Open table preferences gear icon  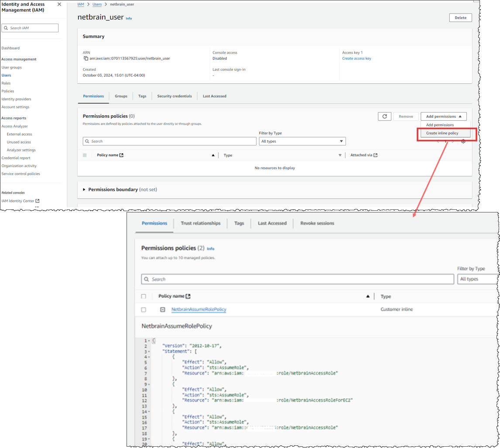(463, 141)
